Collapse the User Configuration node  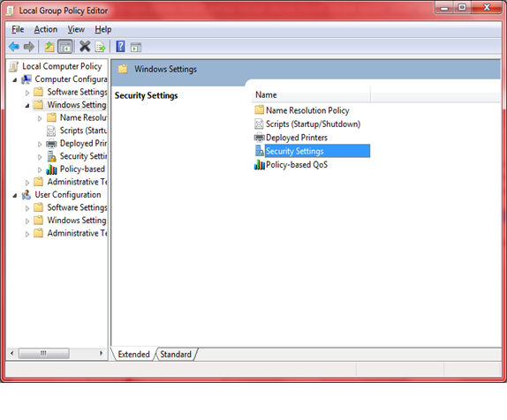coord(14,196)
